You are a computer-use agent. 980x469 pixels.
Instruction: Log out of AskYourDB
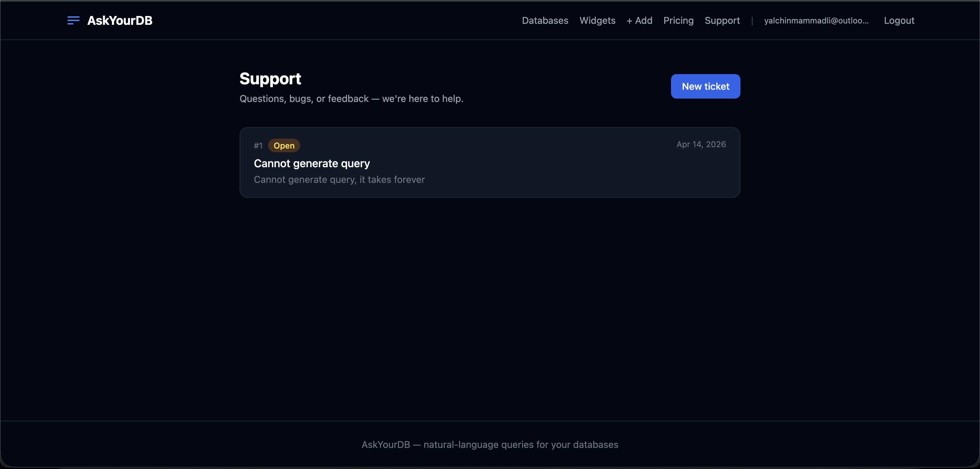[x=899, y=20]
